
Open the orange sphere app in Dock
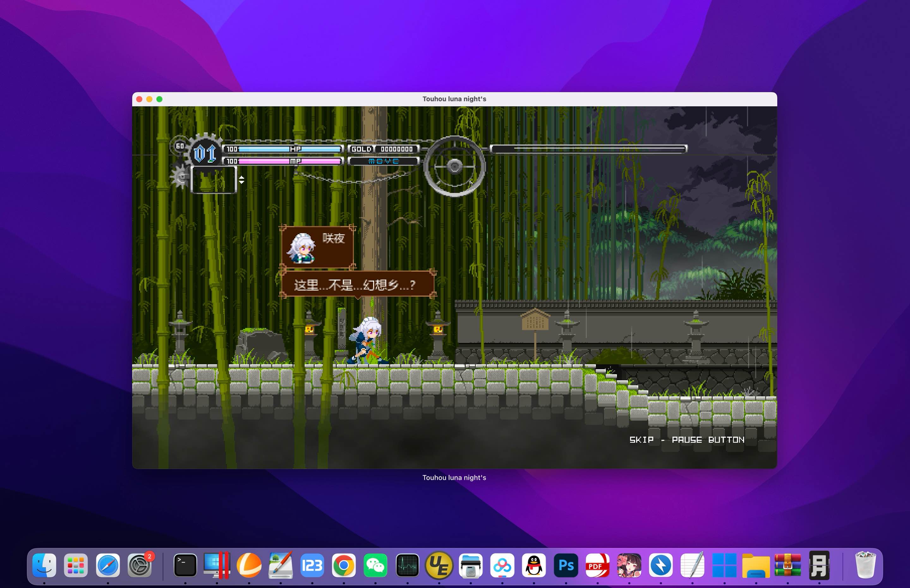point(249,565)
